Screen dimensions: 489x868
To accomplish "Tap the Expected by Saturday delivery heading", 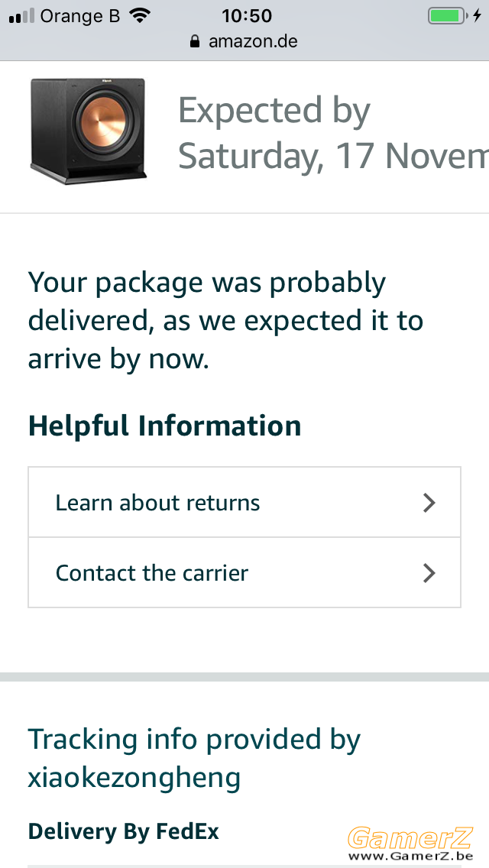I will pyautogui.click(x=333, y=133).
